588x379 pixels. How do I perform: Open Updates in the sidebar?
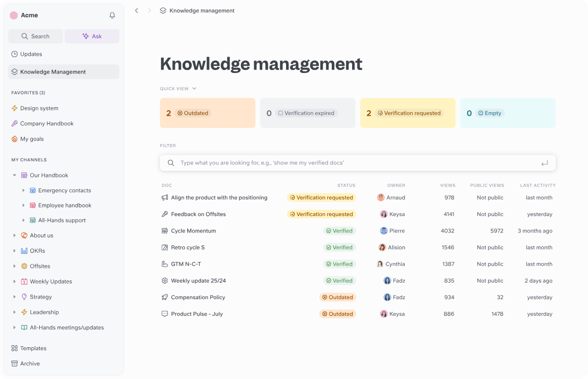click(x=31, y=54)
